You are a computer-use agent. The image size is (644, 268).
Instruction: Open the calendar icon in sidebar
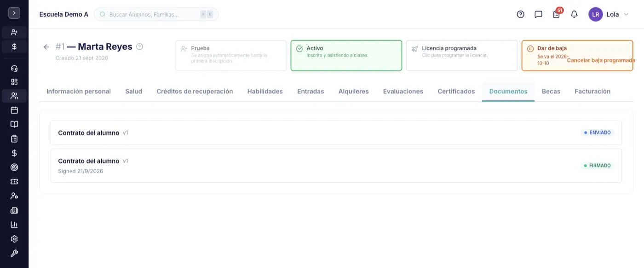click(x=14, y=110)
